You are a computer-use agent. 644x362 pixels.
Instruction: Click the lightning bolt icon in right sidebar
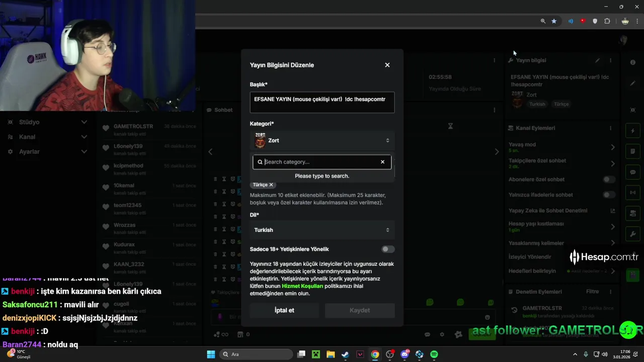tap(633, 131)
